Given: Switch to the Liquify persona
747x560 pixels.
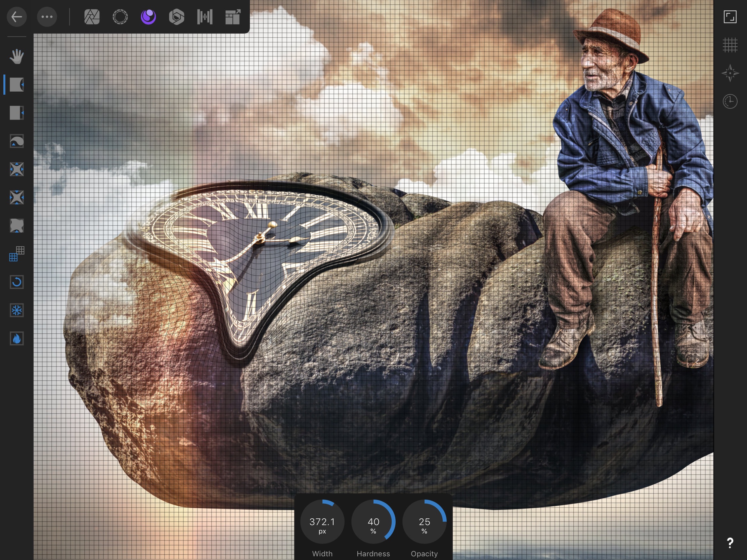Looking at the screenshot, I should [148, 17].
